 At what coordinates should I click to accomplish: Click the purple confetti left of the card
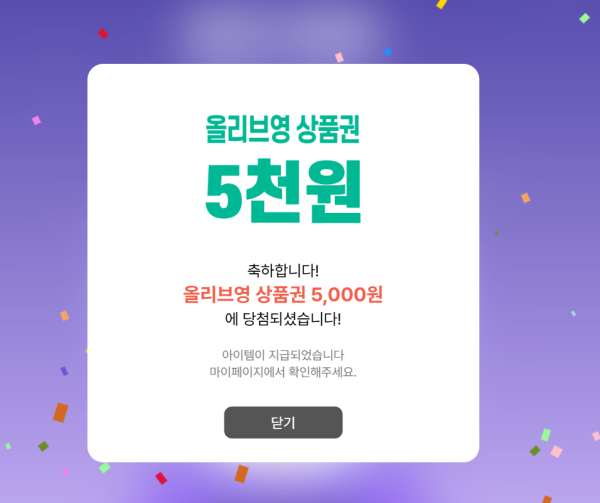point(64,371)
